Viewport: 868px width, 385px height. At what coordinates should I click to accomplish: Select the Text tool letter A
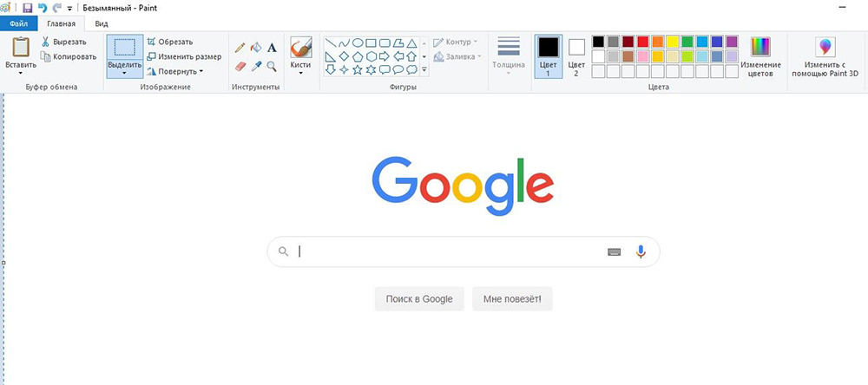point(272,49)
